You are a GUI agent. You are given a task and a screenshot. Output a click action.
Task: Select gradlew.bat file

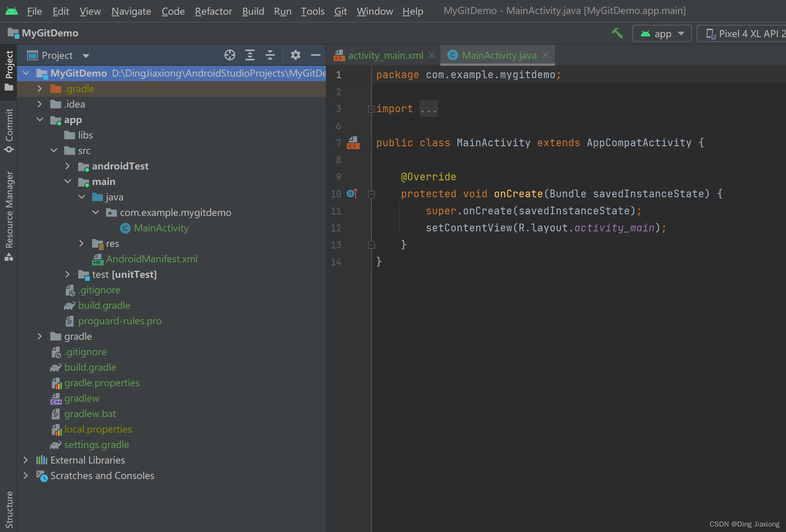90,414
